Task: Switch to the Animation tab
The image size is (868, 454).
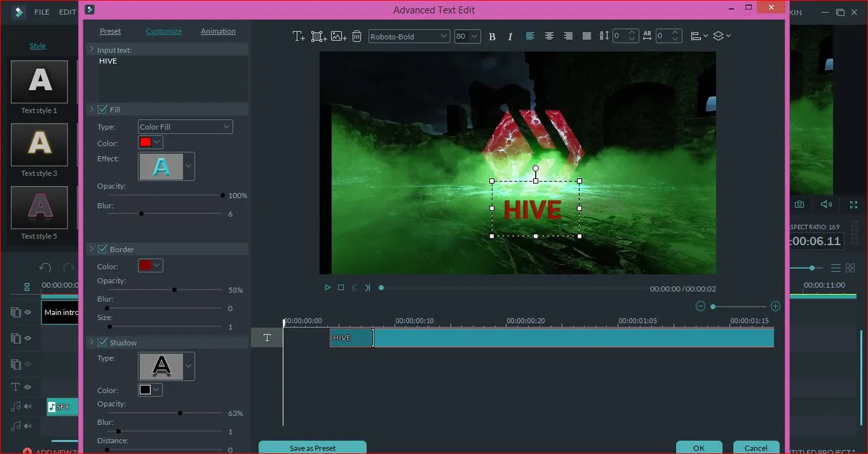Action: 218,31
